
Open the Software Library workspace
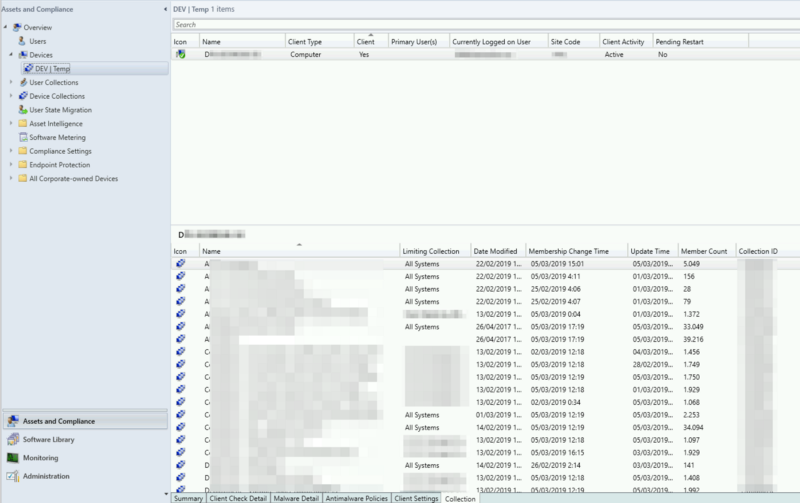click(x=48, y=439)
